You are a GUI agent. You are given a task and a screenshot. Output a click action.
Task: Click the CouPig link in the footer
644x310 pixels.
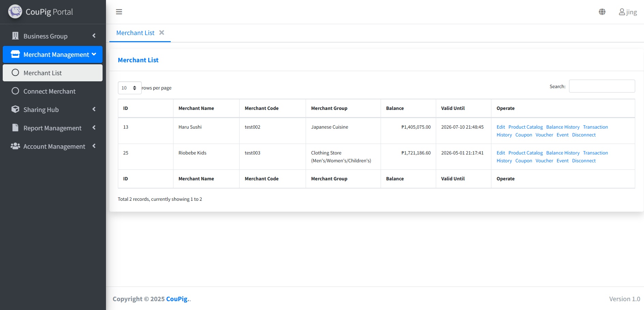click(x=177, y=298)
